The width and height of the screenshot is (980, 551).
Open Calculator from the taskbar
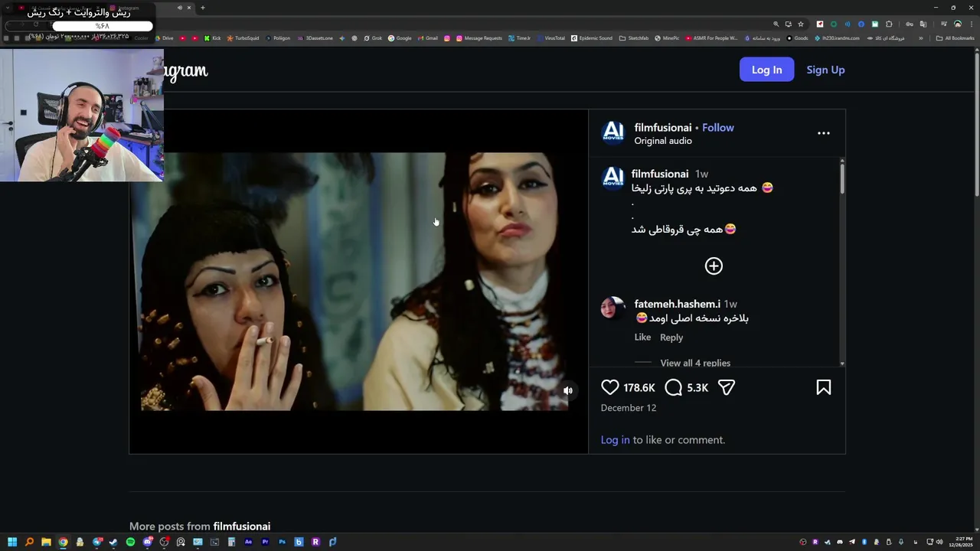[231, 542]
